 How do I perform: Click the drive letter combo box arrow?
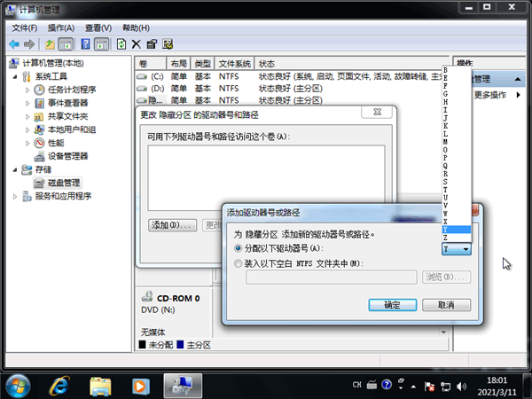(465, 250)
